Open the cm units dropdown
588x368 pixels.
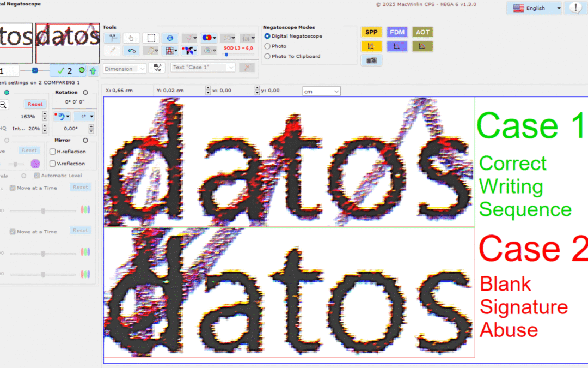[x=321, y=91]
